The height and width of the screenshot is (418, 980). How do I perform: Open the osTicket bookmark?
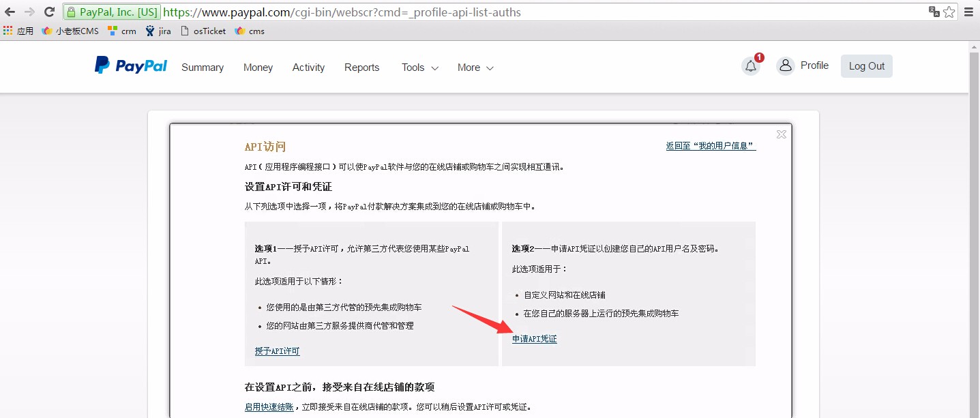click(x=203, y=31)
